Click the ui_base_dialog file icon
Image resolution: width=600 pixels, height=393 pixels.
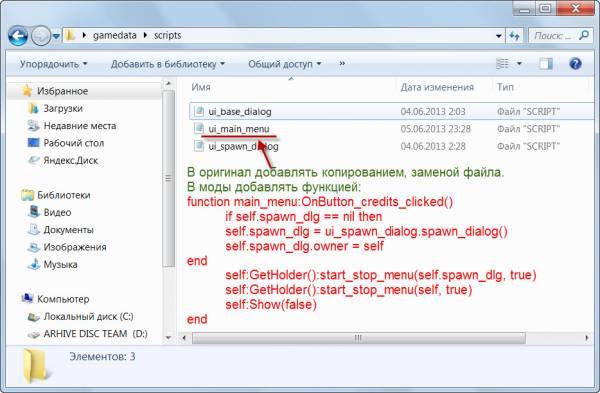(x=199, y=111)
